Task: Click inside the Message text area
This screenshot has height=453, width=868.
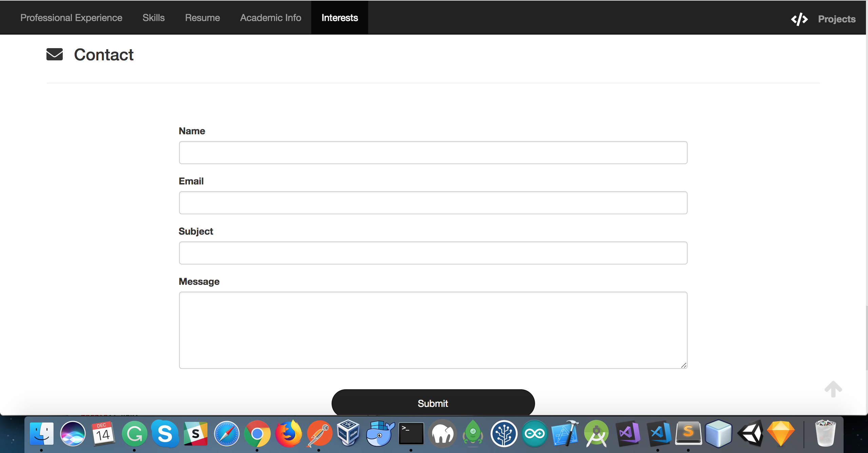Action: pyautogui.click(x=433, y=330)
